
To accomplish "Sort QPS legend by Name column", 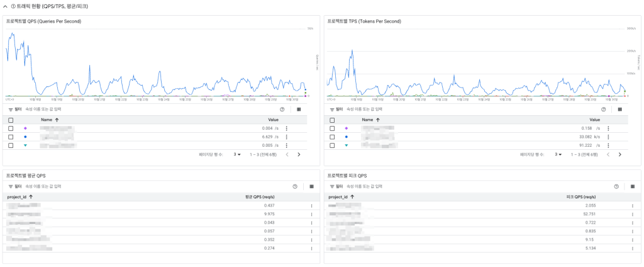I will point(49,120).
